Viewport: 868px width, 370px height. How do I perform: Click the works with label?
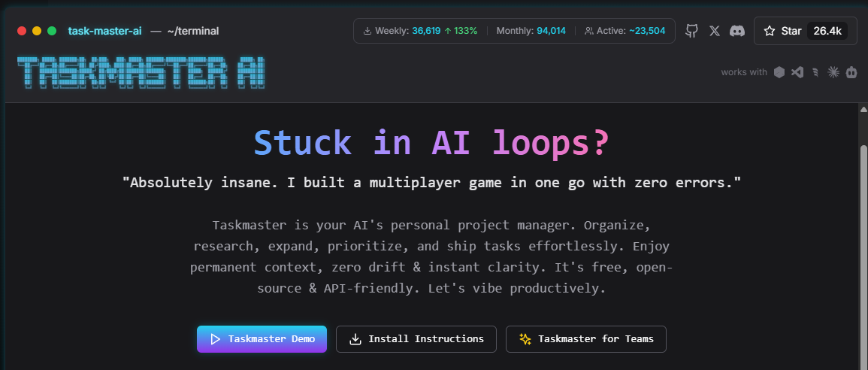[744, 72]
